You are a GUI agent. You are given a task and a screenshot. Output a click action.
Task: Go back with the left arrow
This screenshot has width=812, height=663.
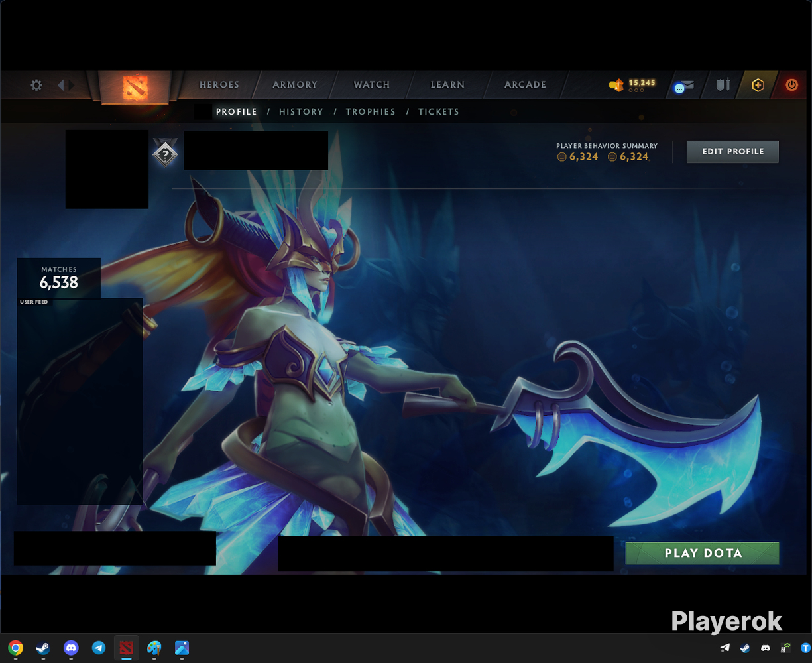61,85
